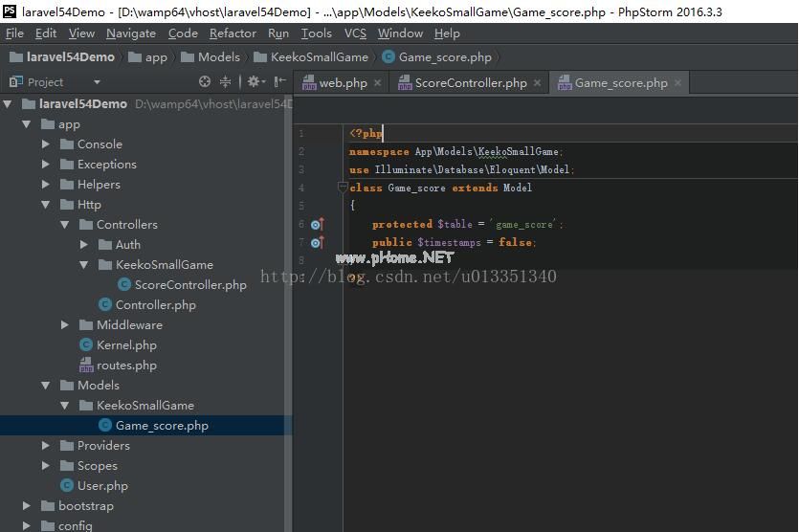Open the Edit menu
799x532 pixels.
click(x=45, y=33)
